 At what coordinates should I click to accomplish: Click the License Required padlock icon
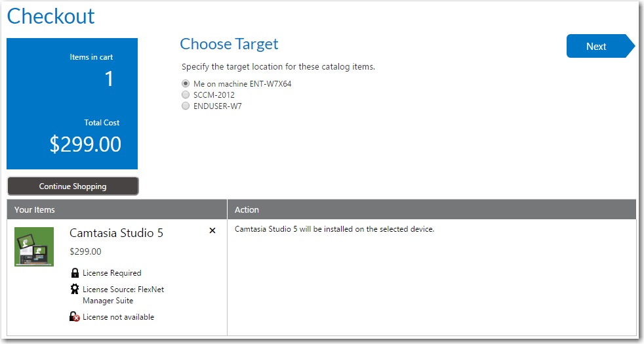pyautogui.click(x=74, y=273)
